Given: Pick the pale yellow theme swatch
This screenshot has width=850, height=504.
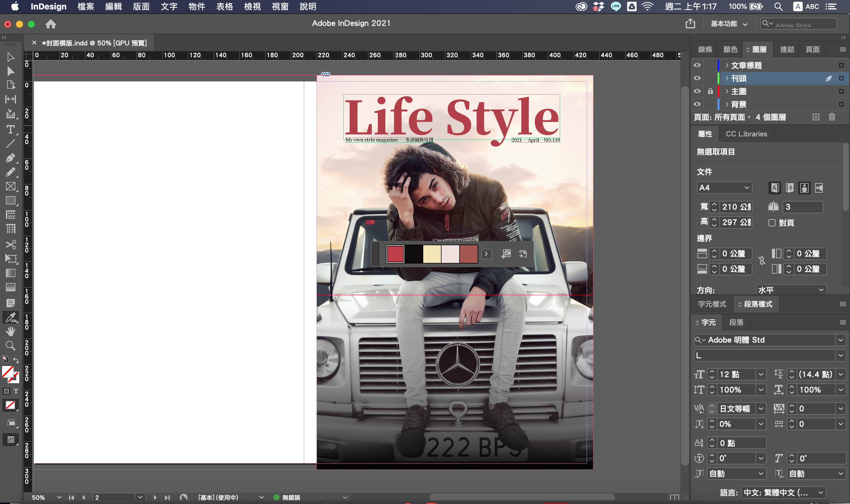Looking at the screenshot, I should pyautogui.click(x=432, y=254).
